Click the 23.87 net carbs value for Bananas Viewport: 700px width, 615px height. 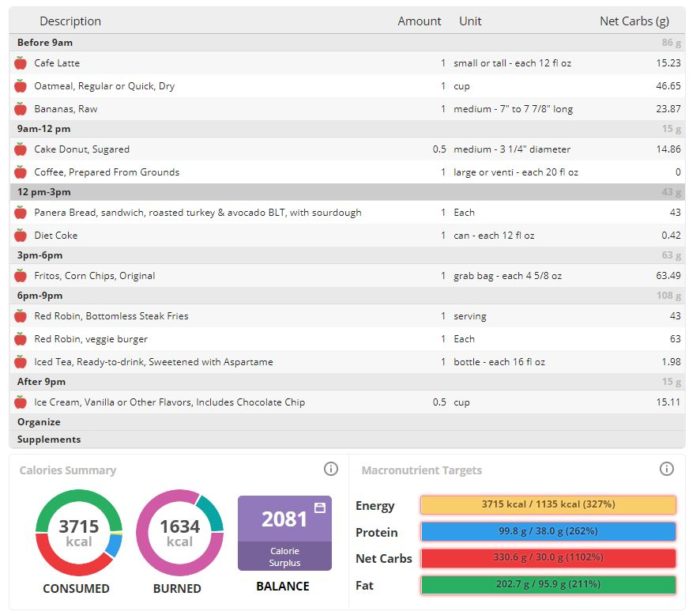(x=668, y=108)
